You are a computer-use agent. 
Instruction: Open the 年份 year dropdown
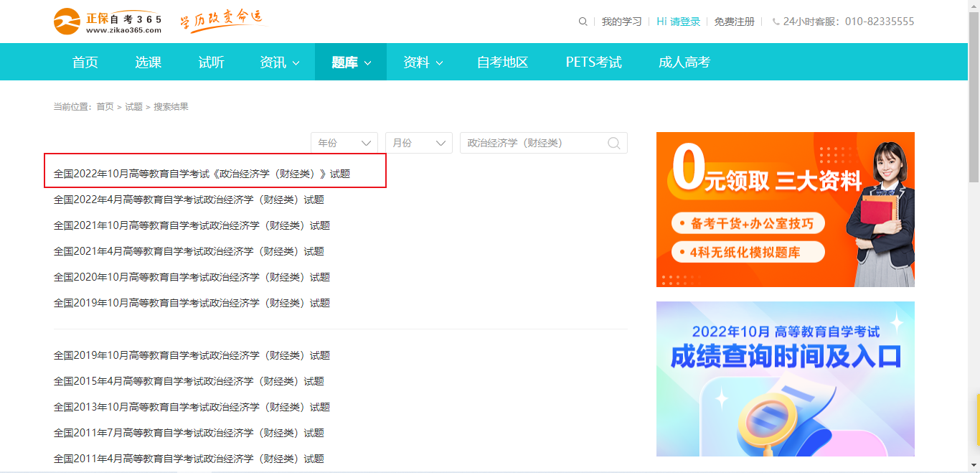point(344,143)
